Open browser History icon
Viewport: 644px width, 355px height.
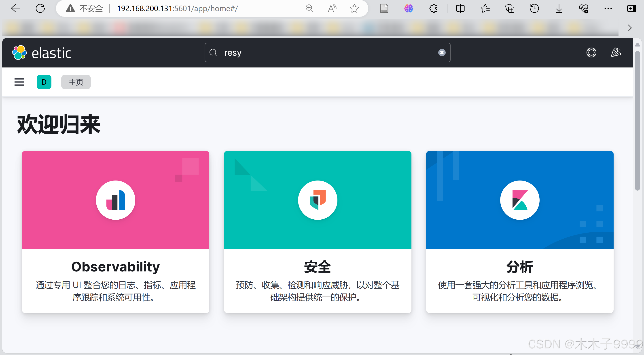[x=534, y=8]
